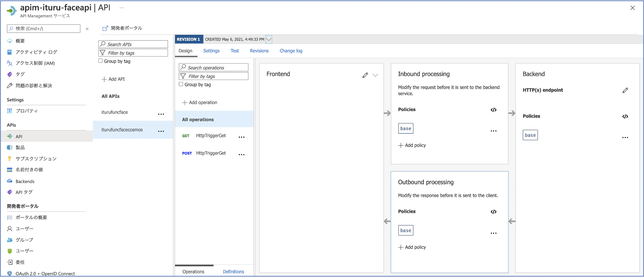Open サブスクリプション key icon
The height and width of the screenshot is (277, 644).
[x=10, y=159]
